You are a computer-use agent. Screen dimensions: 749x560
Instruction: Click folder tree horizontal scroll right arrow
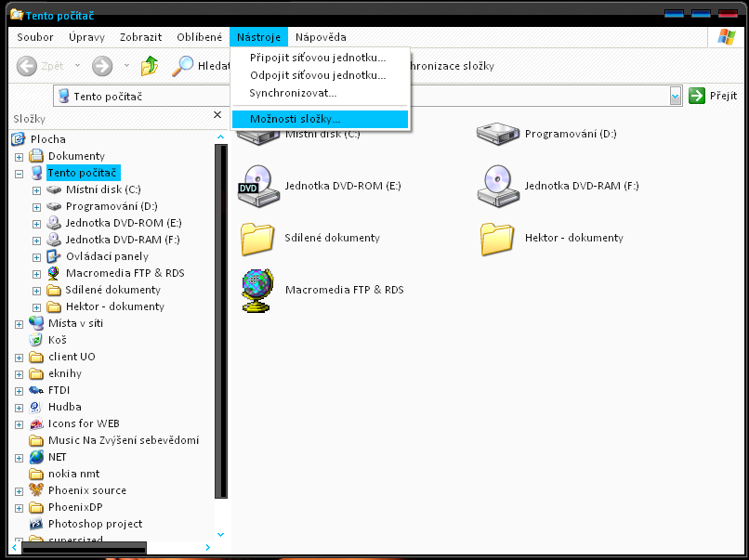point(208,548)
